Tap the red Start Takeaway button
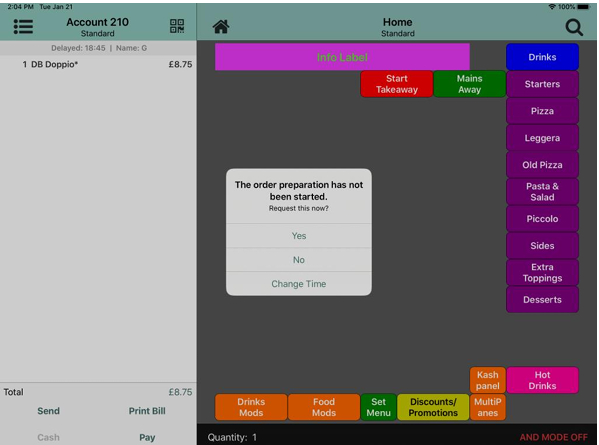599x445 pixels. [x=397, y=84]
